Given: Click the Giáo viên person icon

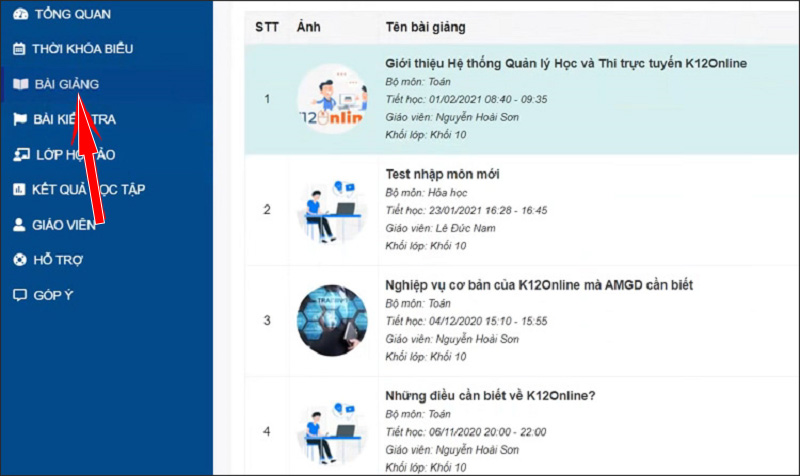Looking at the screenshot, I should tap(19, 224).
